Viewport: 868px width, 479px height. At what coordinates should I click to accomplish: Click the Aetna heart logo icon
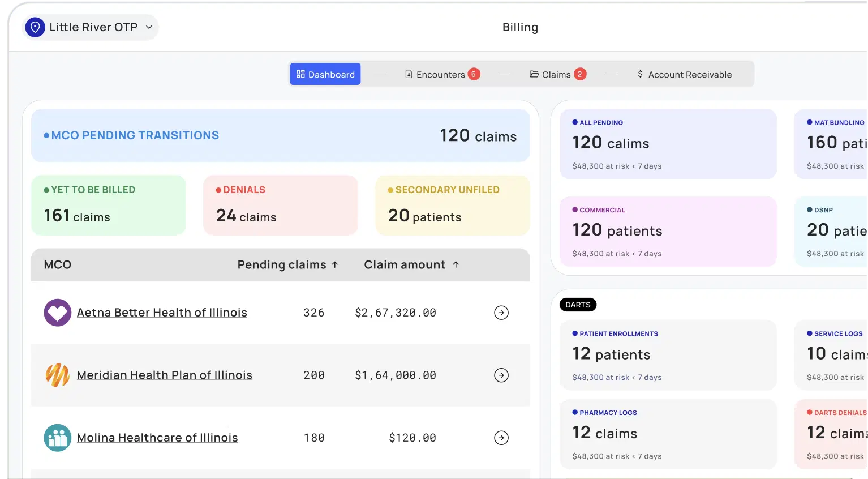(x=58, y=313)
